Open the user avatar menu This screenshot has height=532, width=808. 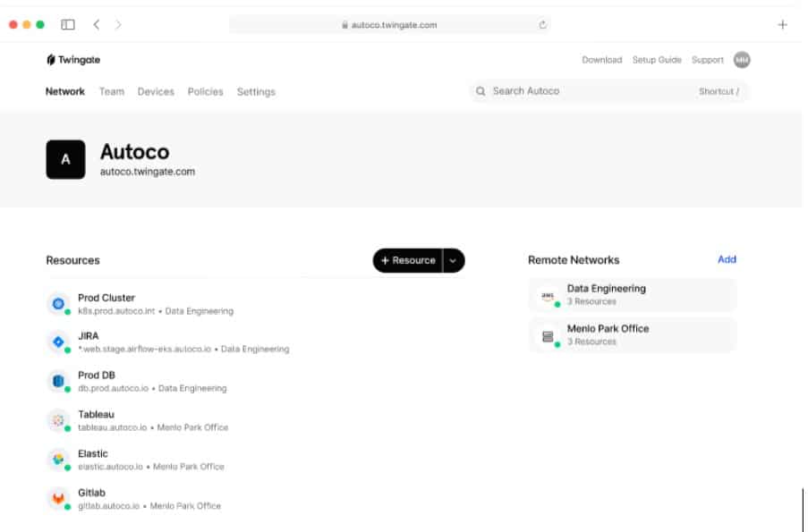coord(742,60)
